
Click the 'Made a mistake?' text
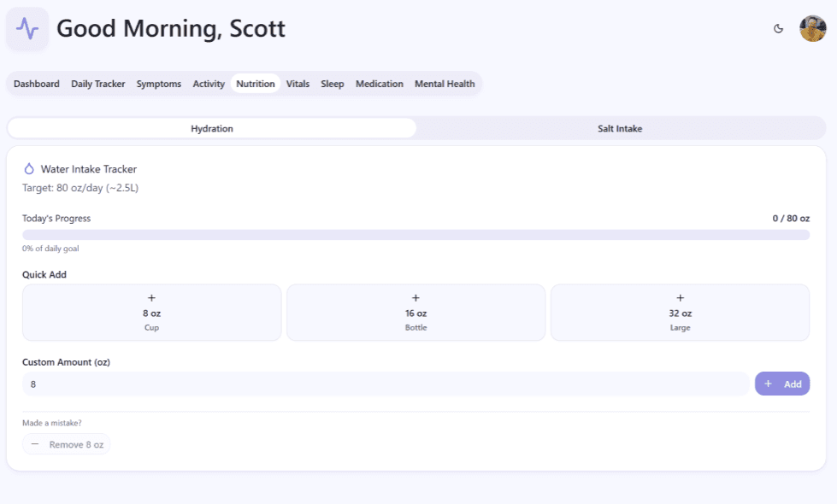[52, 423]
